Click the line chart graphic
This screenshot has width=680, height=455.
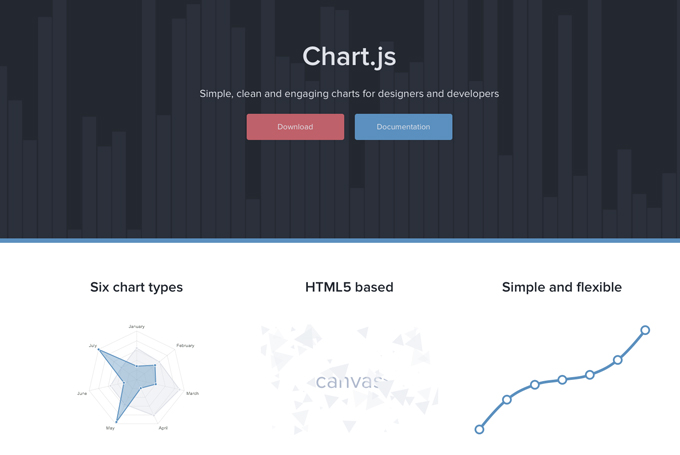(x=562, y=380)
